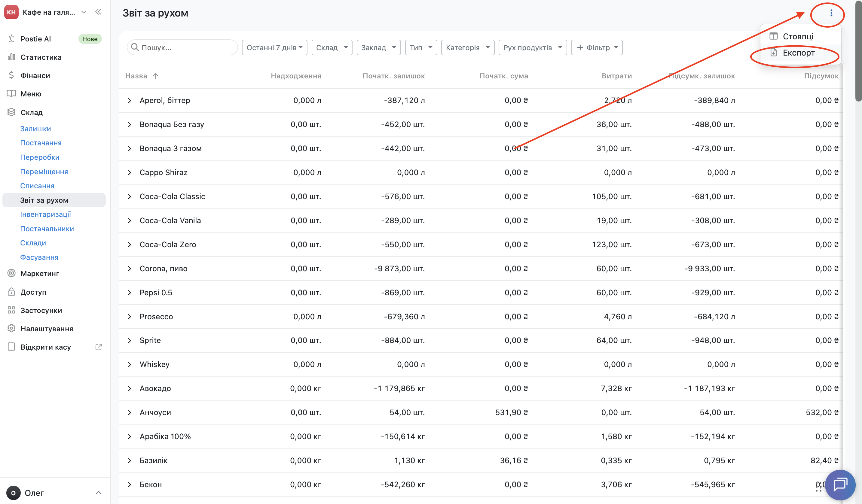Go to Постачання in sidebar
The width and height of the screenshot is (862, 504).
click(41, 143)
